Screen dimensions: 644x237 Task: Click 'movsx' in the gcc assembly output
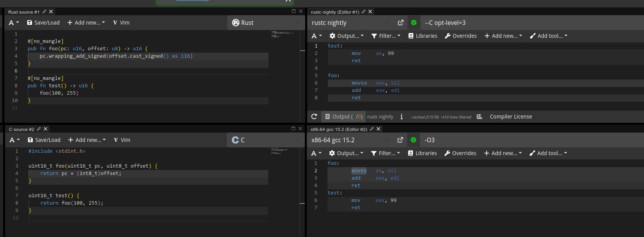click(359, 171)
